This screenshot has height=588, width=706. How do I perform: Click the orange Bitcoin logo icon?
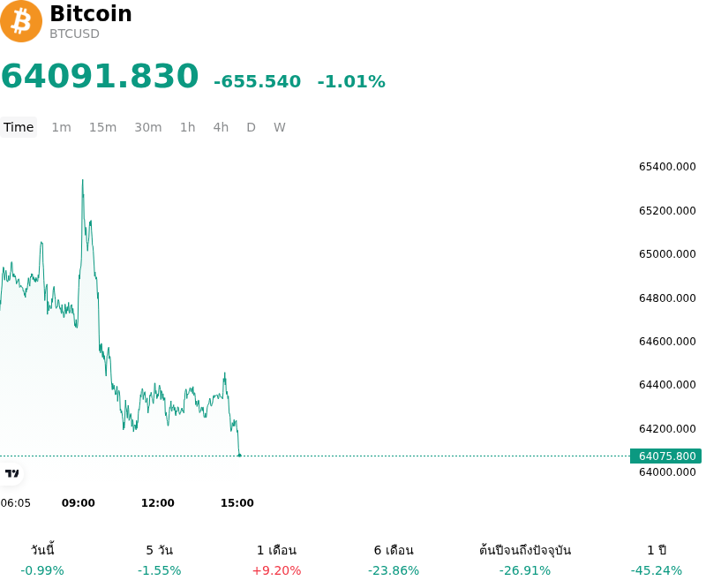pos(21,21)
